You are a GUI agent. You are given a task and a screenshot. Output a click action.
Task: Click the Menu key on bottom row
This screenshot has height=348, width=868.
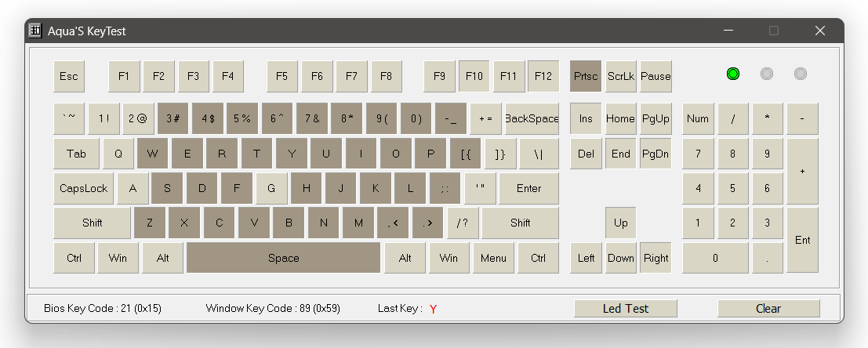(493, 258)
